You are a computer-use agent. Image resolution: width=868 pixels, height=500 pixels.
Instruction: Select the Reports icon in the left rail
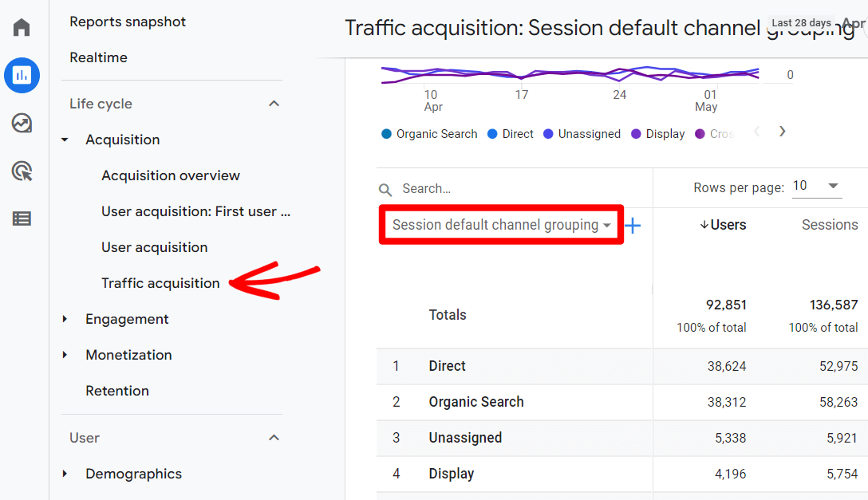click(22, 76)
